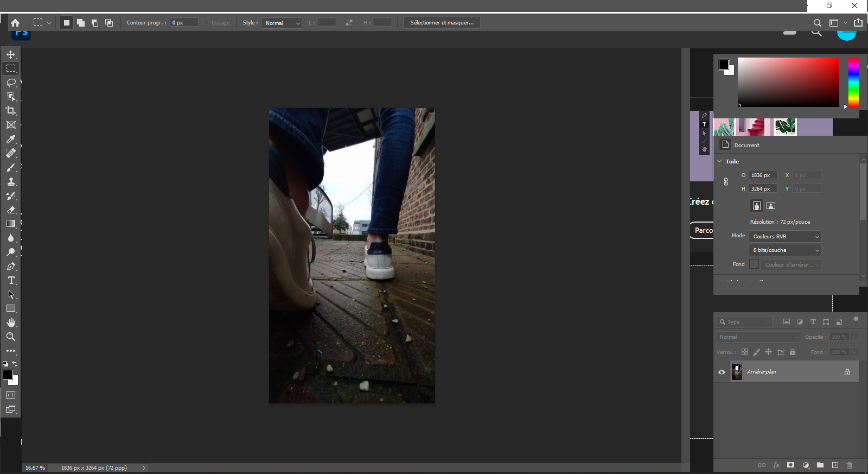Choose Intersect with selection mode
This screenshot has width=868, height=474.
109,23
